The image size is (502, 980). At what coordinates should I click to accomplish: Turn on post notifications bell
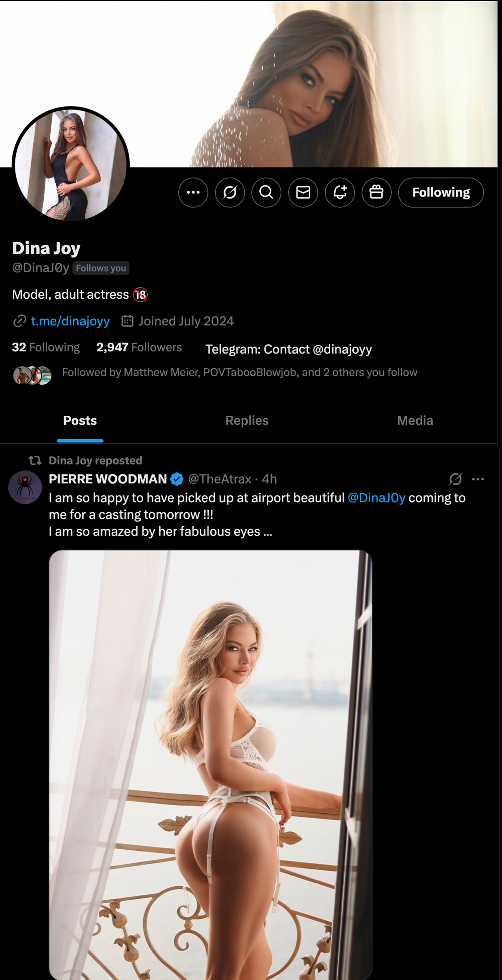[x=340, y=193]
